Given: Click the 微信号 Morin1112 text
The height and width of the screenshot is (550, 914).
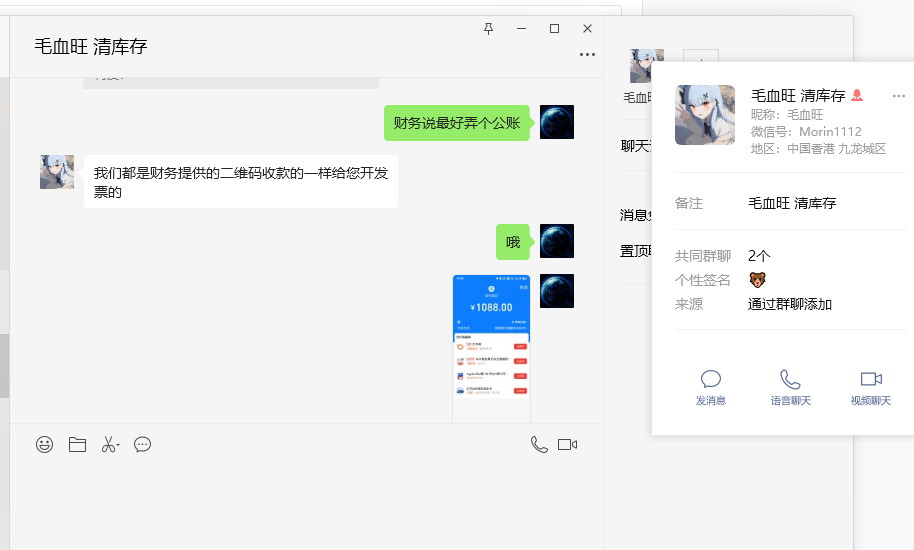Looking at the screenshot, I should point(806,132).
